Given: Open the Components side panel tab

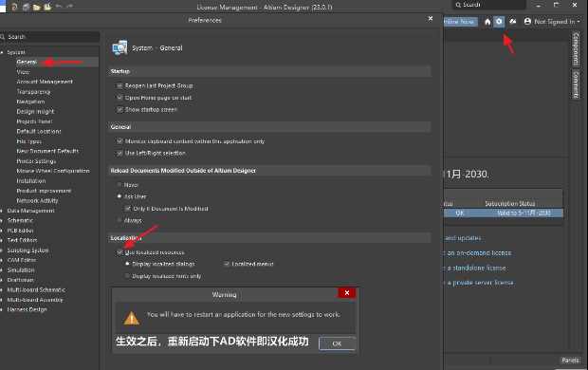Looking at the screenshot, I should [576, 49].
